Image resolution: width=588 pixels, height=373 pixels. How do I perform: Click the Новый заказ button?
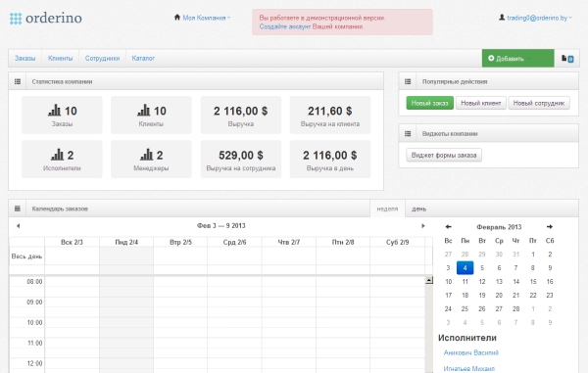pyautogui.click(x=430, y=103)
